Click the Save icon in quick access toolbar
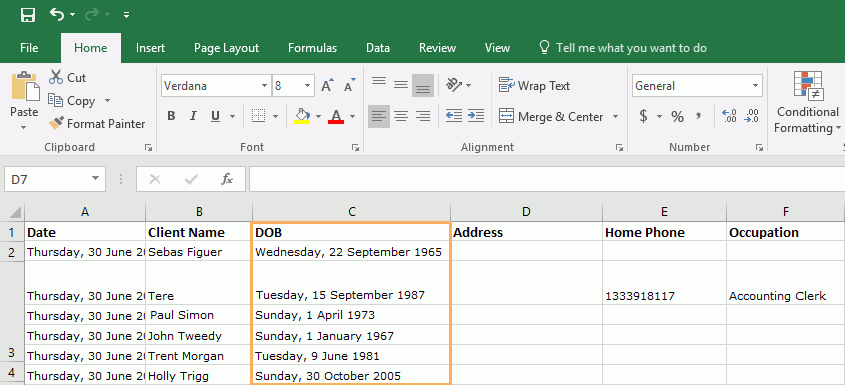 pyautogui.click(x=27, y=15)
